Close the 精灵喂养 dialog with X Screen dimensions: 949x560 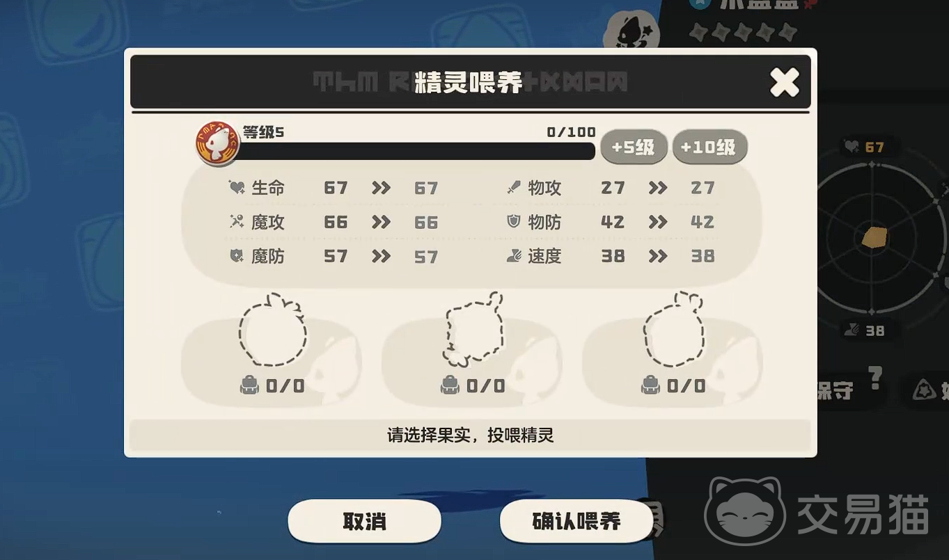(785, 83)
